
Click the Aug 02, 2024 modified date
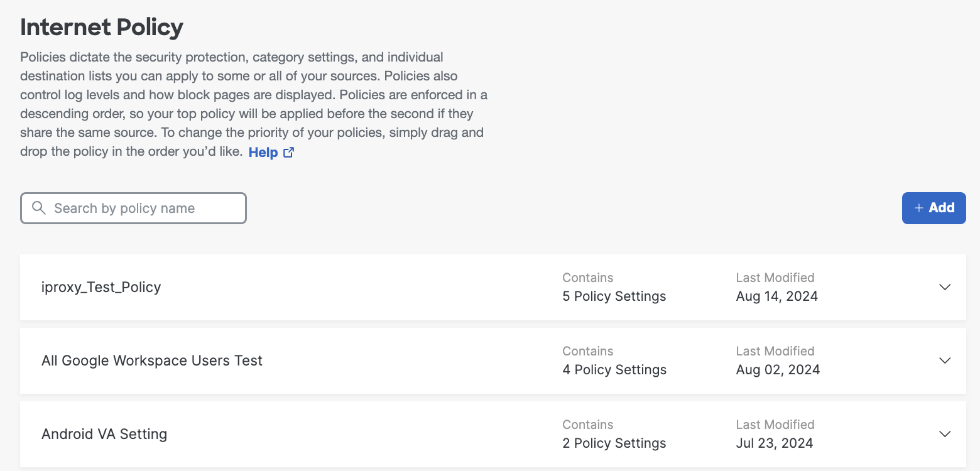[778, 370]
